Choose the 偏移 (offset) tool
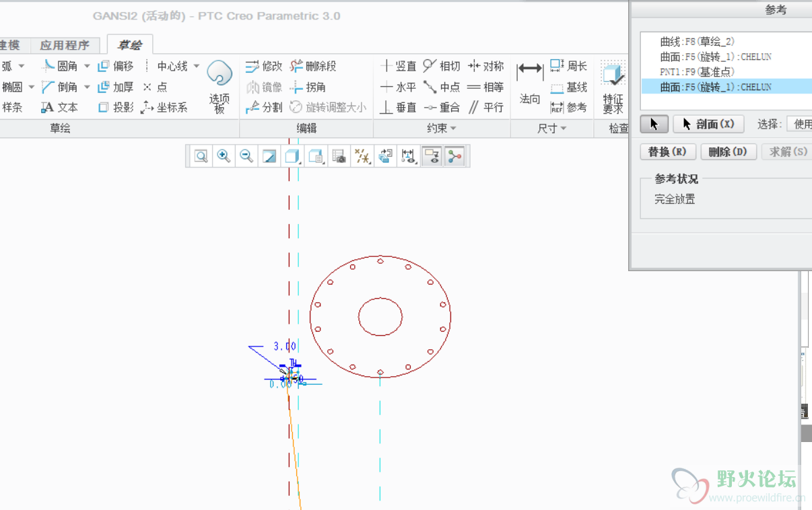 [x=116, y=66]
